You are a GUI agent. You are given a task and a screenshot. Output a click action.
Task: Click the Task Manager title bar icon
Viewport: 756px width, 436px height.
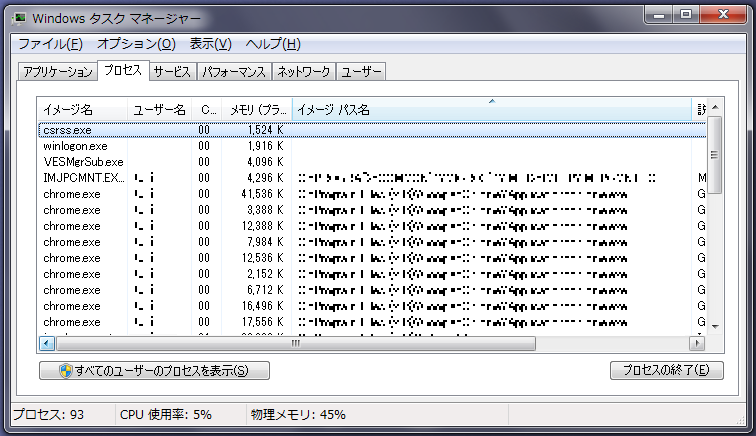pyautogui.click(x=21, y=17)
